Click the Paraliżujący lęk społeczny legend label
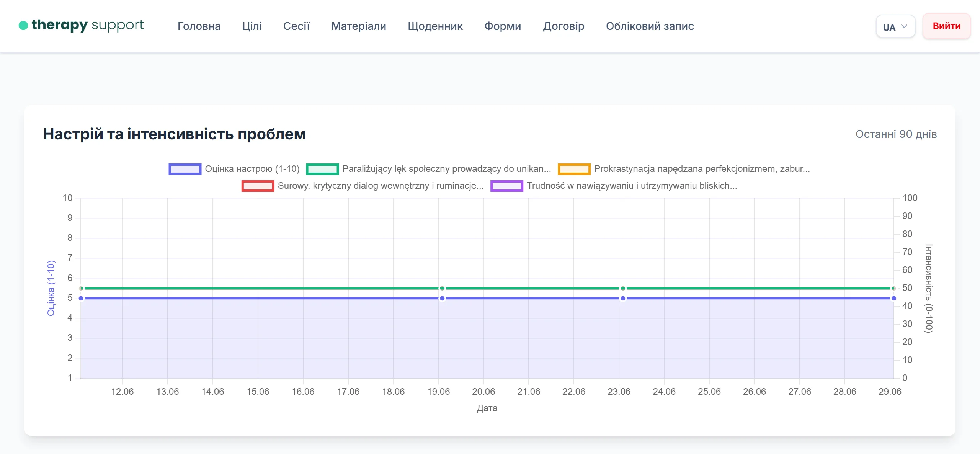 (x=447, y=169)
